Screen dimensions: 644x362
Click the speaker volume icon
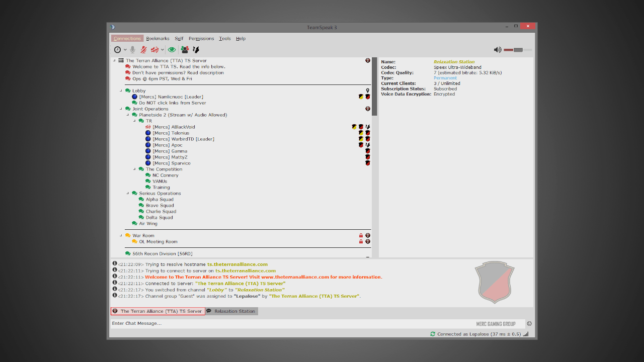pyautogui.click(x=498, y=50)
